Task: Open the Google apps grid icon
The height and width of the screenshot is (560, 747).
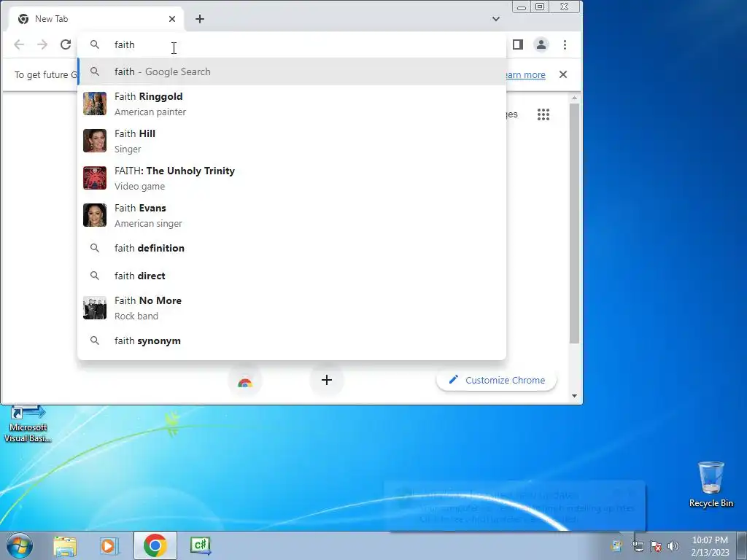Action: click(543, 114)
